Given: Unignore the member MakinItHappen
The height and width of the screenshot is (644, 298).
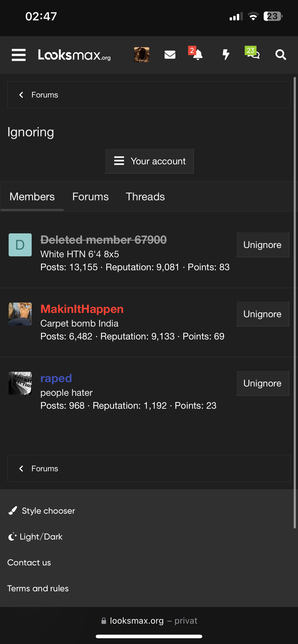Looking at the screenshot, I should [262, 314].
